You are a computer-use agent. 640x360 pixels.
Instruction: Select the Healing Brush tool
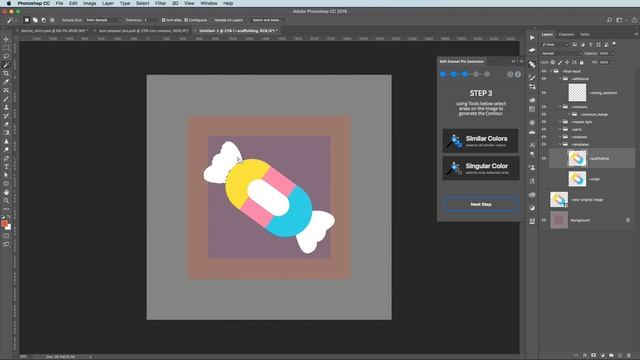[x=6, y=90]
